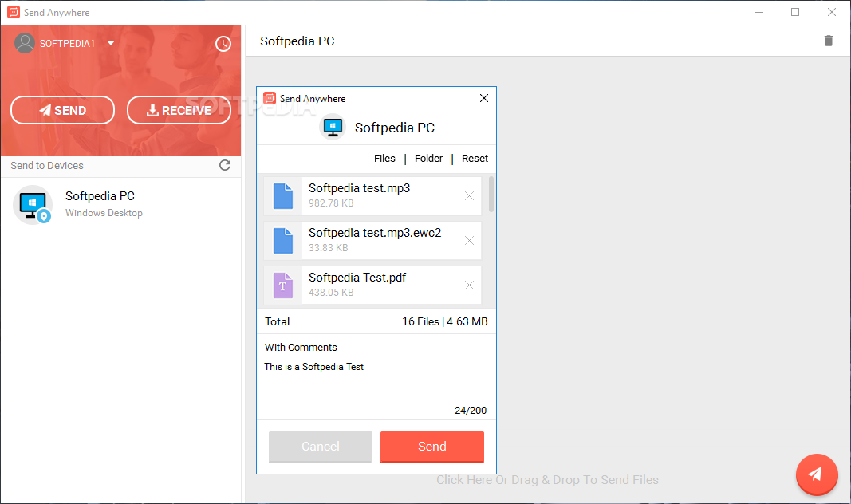Open the transfer history clock icon
Viewport: 851px width, 504px height.
click(223, 44)
